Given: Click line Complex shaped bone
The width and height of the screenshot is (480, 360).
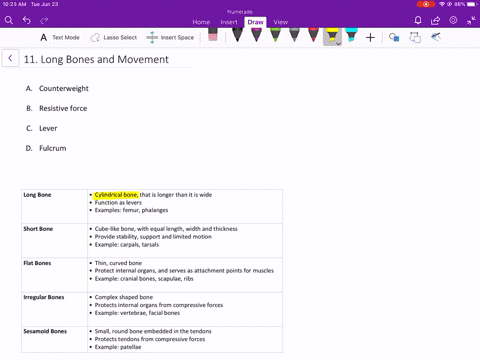Looking at the screenshot, I should pos(124,297).
